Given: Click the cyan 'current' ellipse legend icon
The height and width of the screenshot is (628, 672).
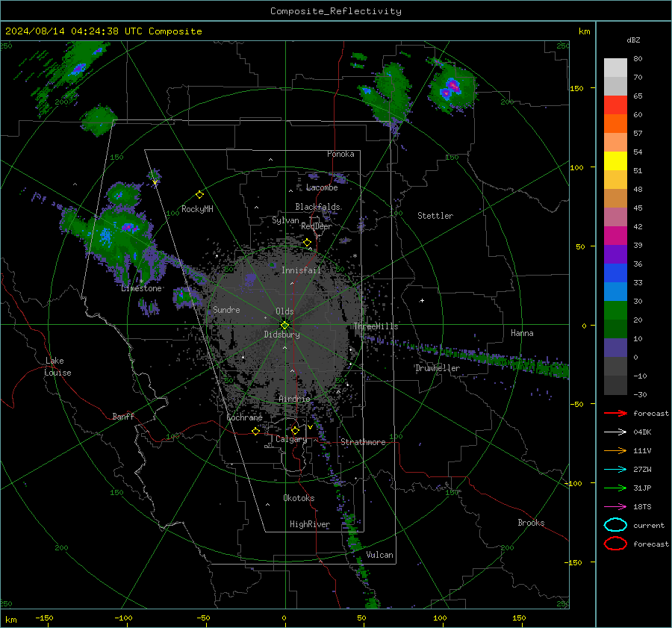Looking at the screenshot, I should [x=615, y=525].
